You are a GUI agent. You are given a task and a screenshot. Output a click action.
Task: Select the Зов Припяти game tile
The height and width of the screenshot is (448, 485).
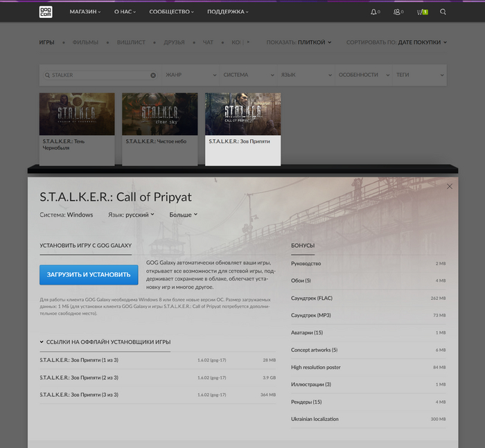[x=242, y=129]
